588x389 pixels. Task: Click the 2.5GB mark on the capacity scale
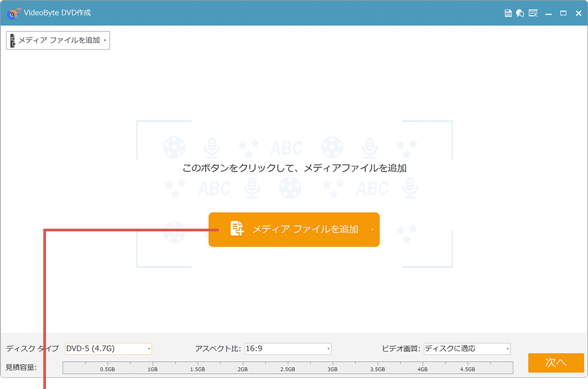[x=288, y=369]
